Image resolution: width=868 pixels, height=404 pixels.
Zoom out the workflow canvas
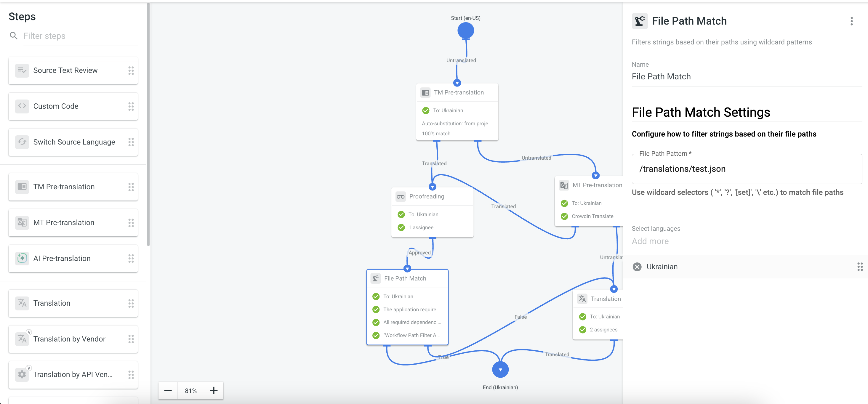coord(168,390)
